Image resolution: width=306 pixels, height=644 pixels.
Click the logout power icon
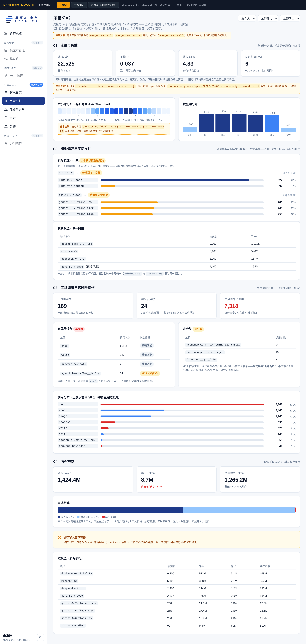40,637
